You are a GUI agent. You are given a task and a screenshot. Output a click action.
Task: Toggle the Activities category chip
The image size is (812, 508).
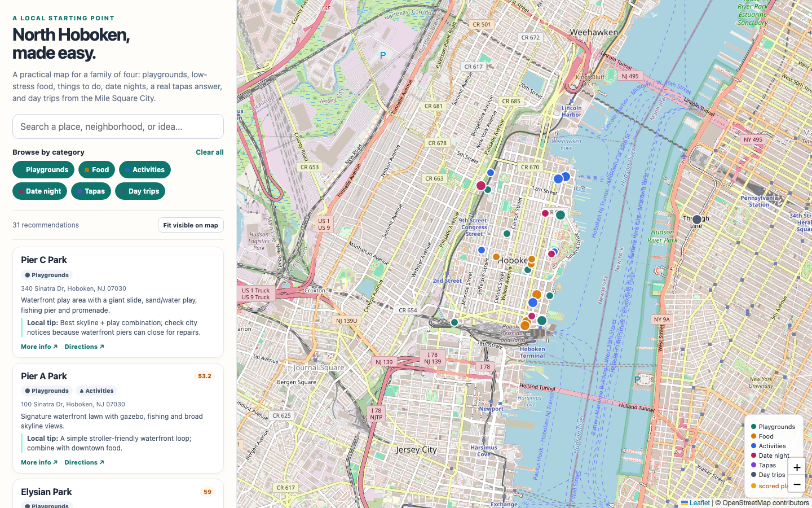[145, 170]
